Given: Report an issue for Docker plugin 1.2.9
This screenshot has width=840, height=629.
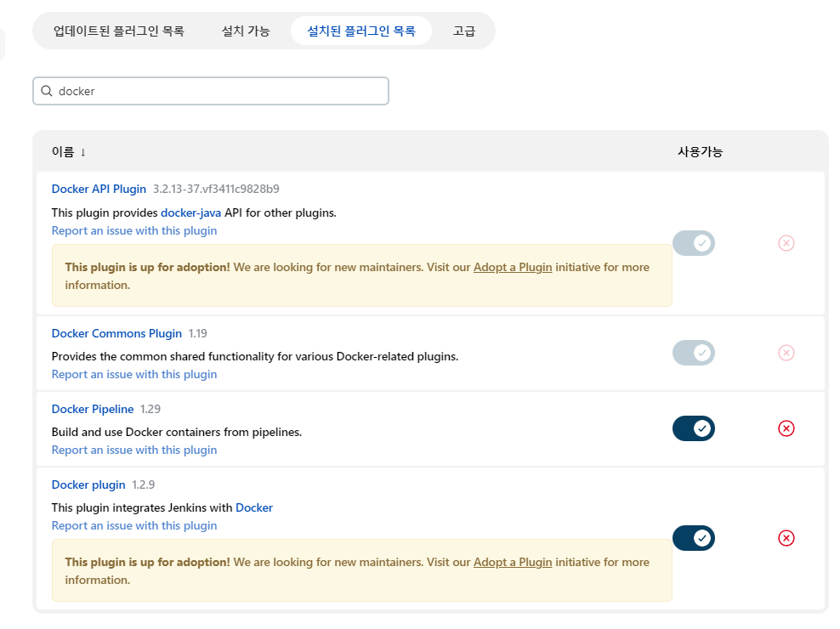Looking at the screenshot, I should click(134, 525).
